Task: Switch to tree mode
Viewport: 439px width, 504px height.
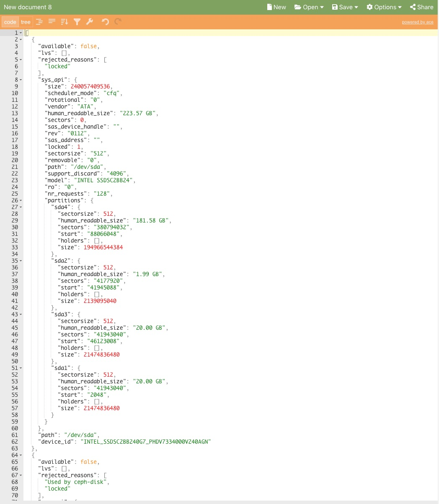Action: point(26,22)
